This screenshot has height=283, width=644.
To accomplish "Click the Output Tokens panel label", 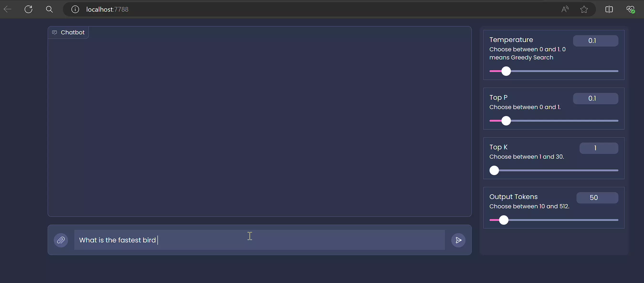I will (x=513, y=196).
